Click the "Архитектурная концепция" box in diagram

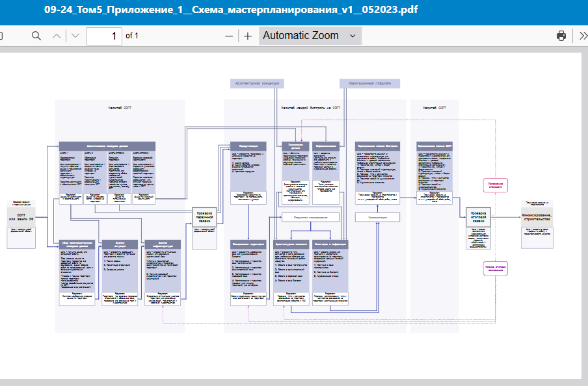tap(258, 84)
